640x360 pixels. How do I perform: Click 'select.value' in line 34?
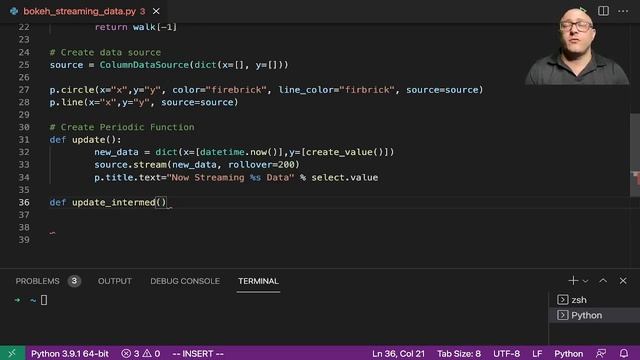(x=345, y=178)
